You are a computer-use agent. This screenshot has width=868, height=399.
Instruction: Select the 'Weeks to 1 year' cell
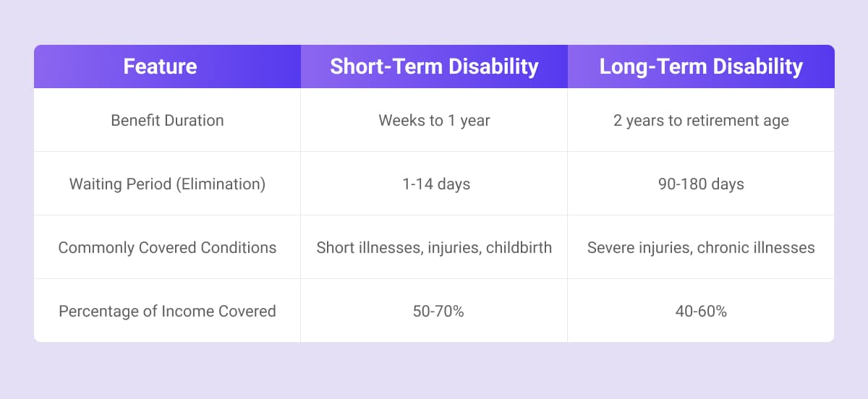tap(434, 121)
